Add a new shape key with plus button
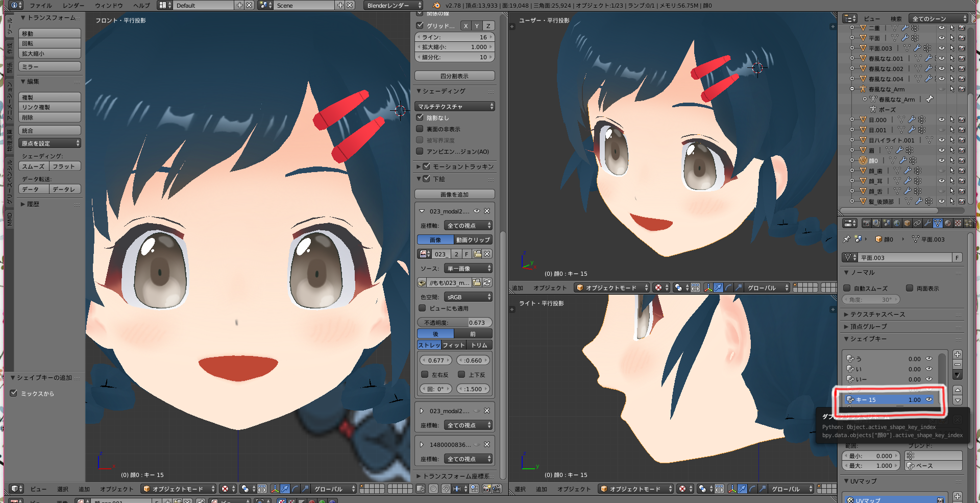Image resolution: width=980 pixels, height=503 pixels. pos(958,354)
